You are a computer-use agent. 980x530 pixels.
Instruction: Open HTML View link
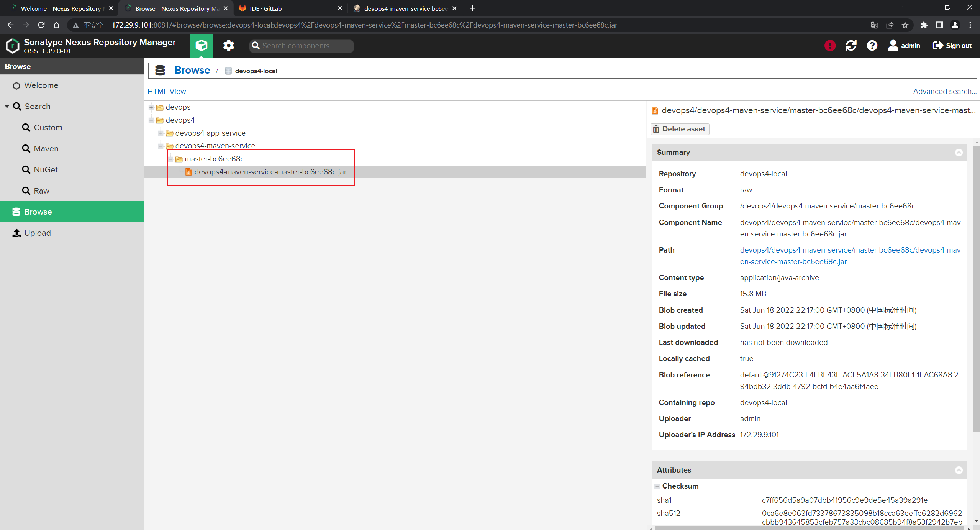[x=167, y=91]
